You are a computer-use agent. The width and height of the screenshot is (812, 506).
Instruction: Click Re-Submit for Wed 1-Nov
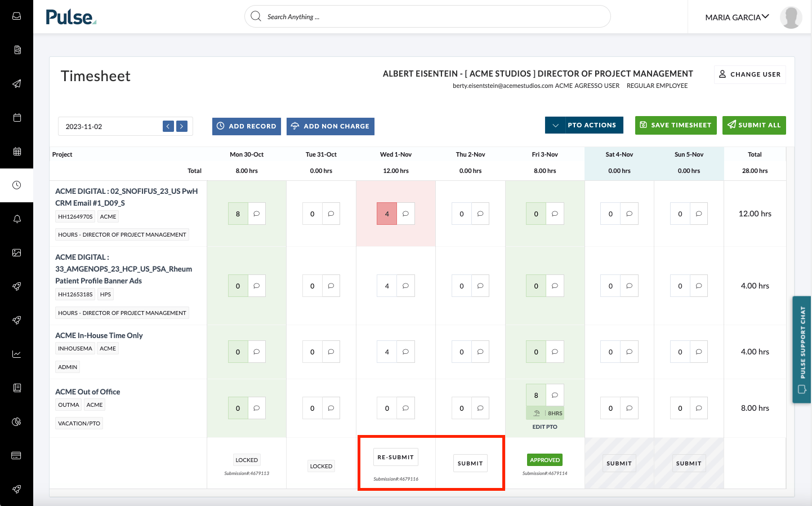(396, 457)
